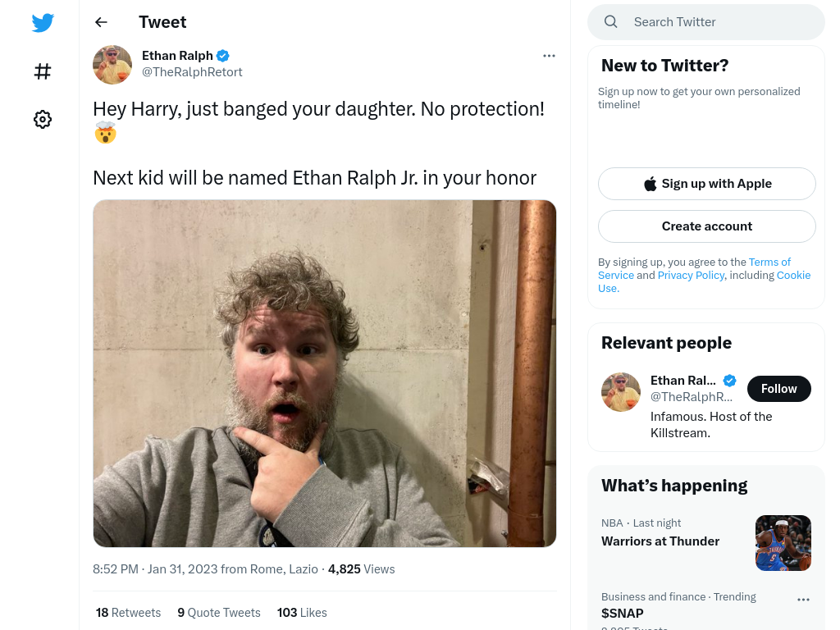This screenshot has height=630, width=840.
Task: Open the Terms of Service link
Action: (694, 268)
